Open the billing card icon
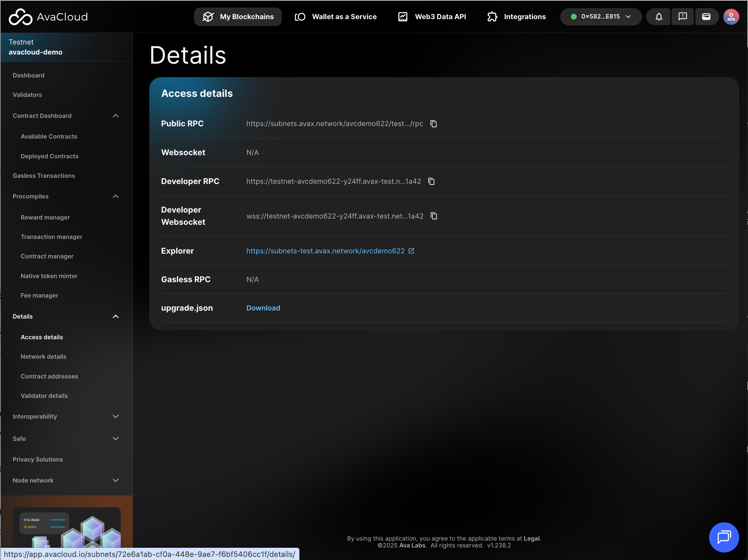The height and width of the screenshot is (560, 748). pyautogui.click(x=706, y=17)
